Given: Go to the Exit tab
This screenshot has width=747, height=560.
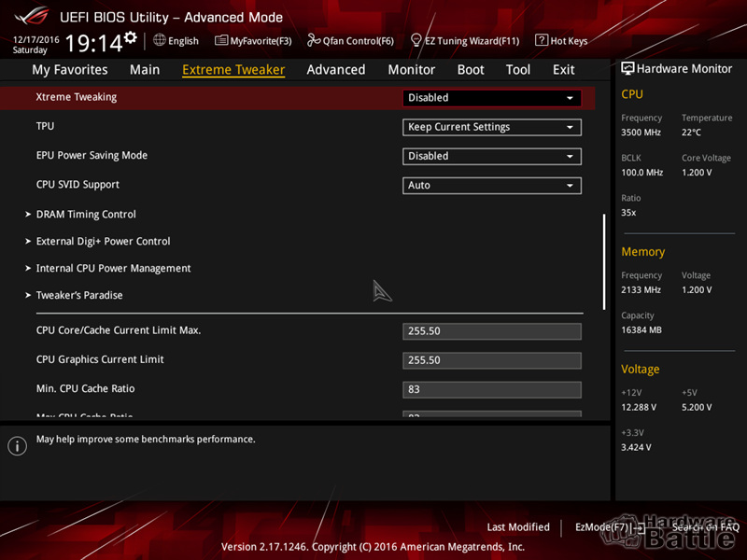Looking at the screenshot, I should [x=564, y=70].
